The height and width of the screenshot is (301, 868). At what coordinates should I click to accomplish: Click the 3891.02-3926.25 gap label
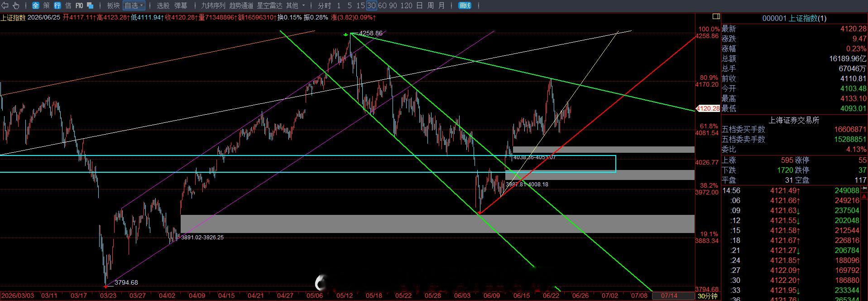click(x=202, y=237)
